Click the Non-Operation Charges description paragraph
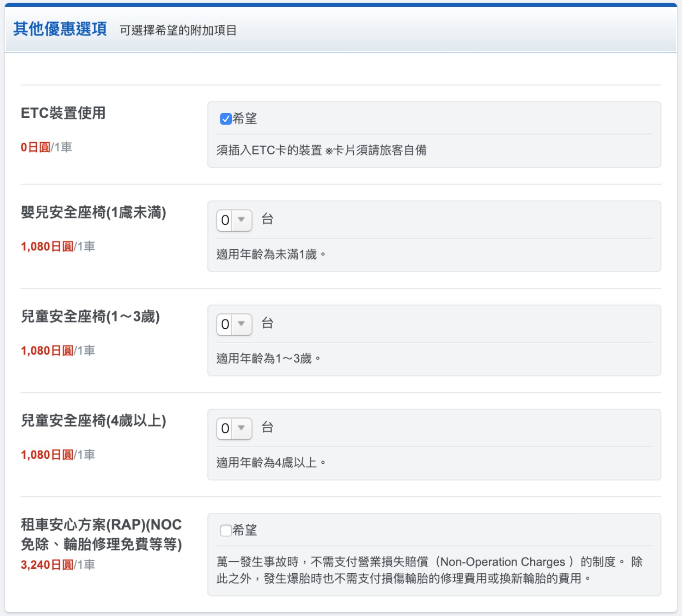 (429, 570)
